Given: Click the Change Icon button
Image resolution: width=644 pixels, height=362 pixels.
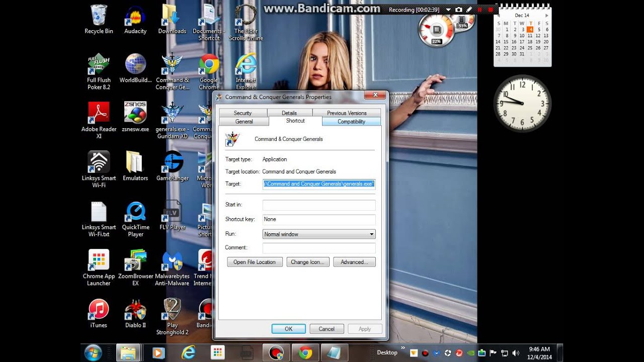Looking at the screenshot, I should coord(308,262).
